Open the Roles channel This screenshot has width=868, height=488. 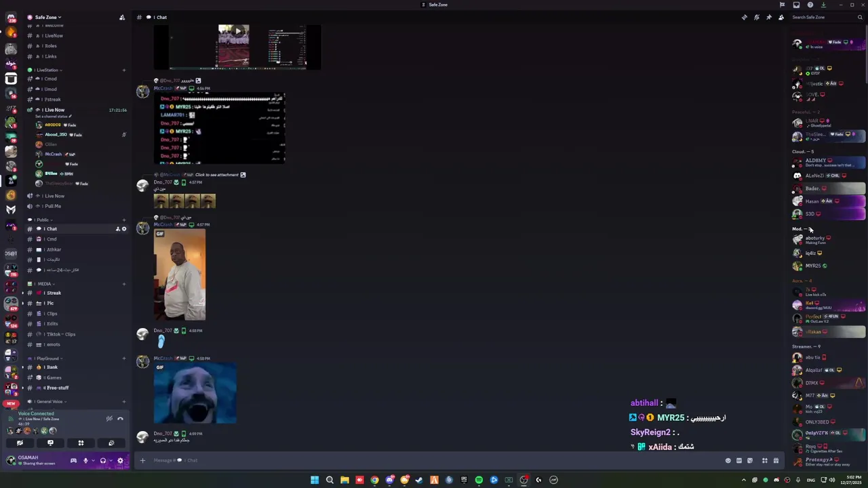(x=76, y=45)
